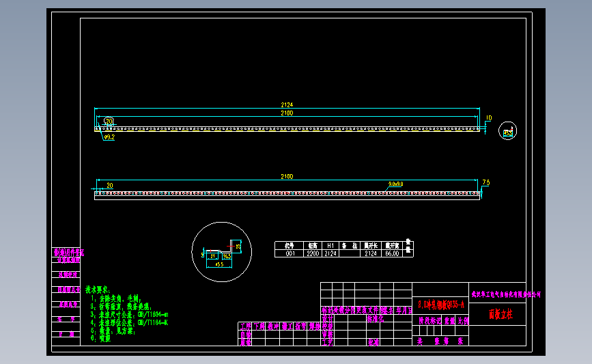Select the red 面板立柱 title text
This screenshot has width=592, height=364.
pos(501,314)
